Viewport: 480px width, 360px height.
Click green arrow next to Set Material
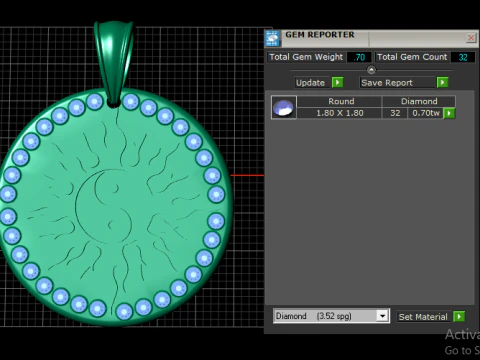pos(459,316)
